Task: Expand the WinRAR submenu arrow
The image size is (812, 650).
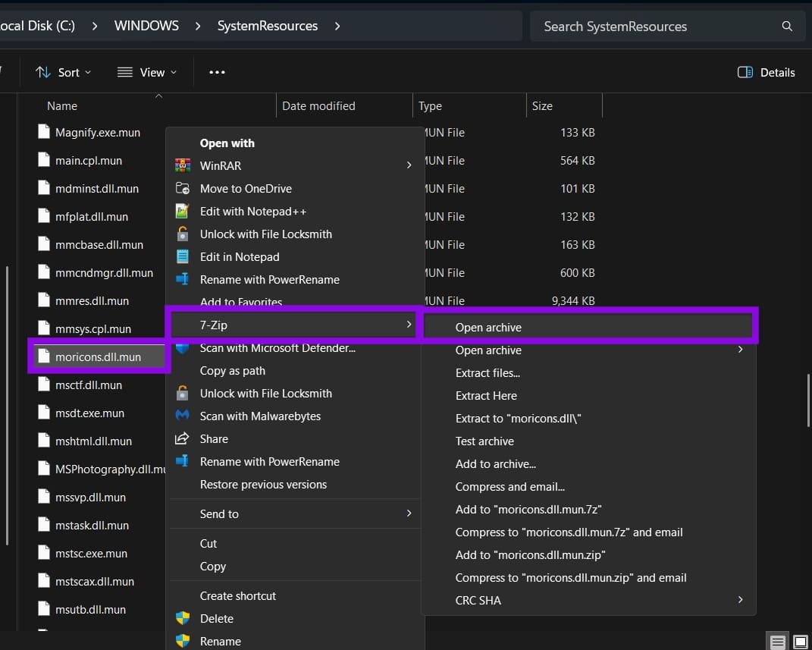Action: coord(409,165)
